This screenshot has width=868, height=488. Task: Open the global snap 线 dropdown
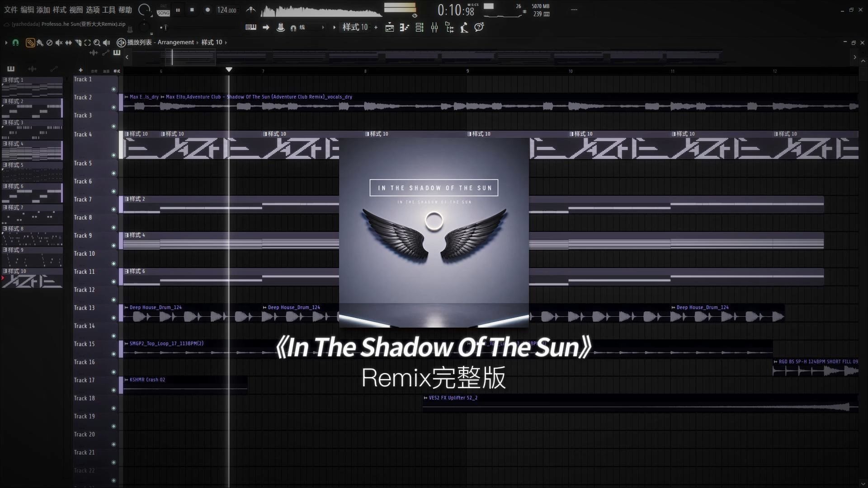[312, 28]
